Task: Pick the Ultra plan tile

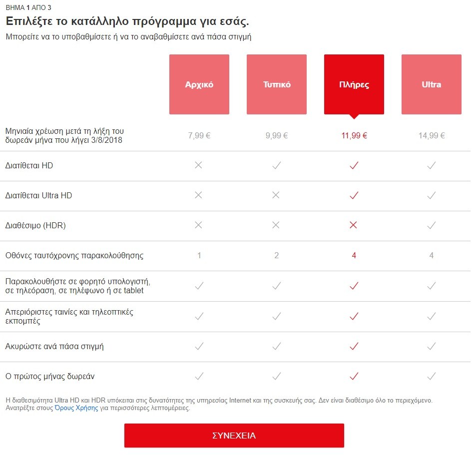Action: click(x=431, y=84)
